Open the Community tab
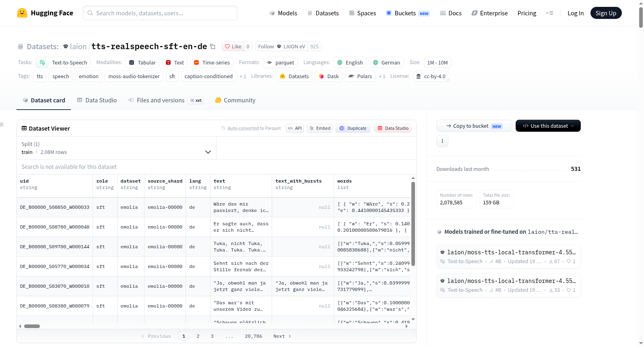 235,100
